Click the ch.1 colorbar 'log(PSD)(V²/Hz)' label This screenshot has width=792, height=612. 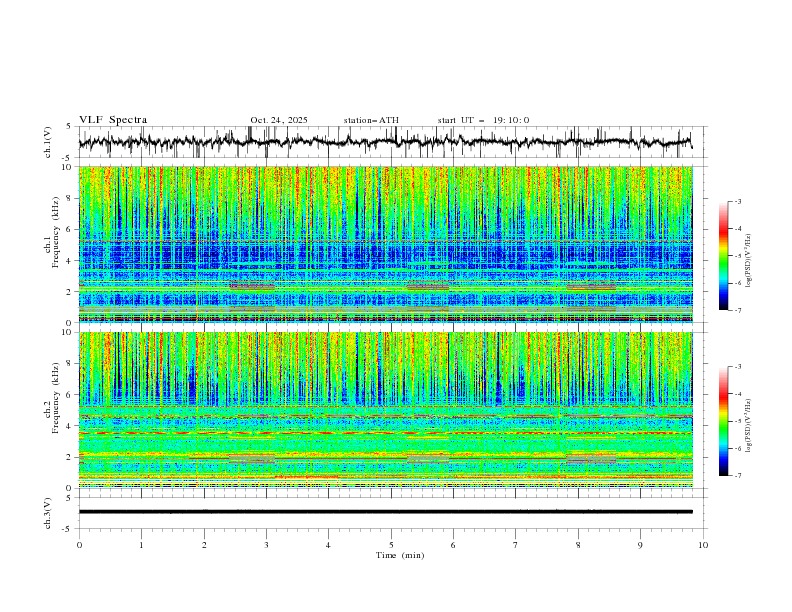tap(748, 260)
